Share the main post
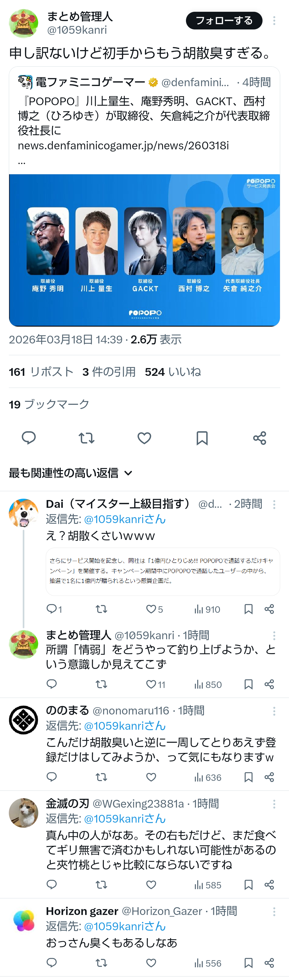 [260, 438]
